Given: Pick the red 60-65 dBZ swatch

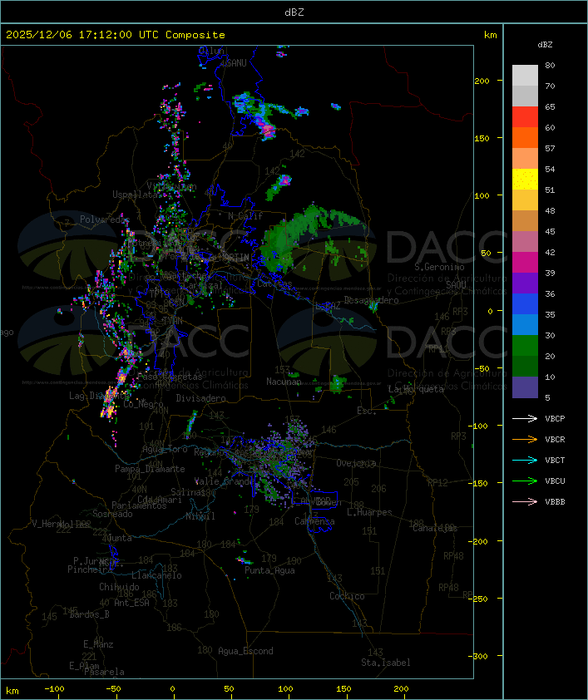Looking at the screenshot, I should (525, 117).
